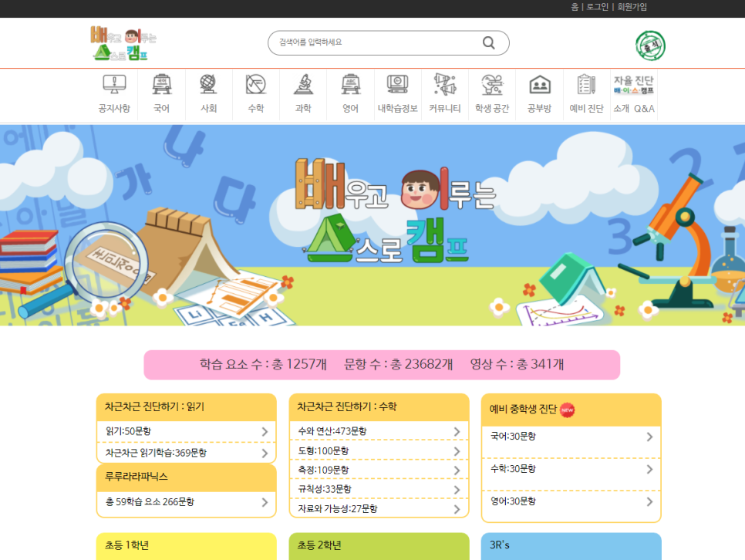This screenshot has width=745, height=560.
Task: Open 영어:30문항 text in 예비 중학생 진단
Action: pos(513,501)
